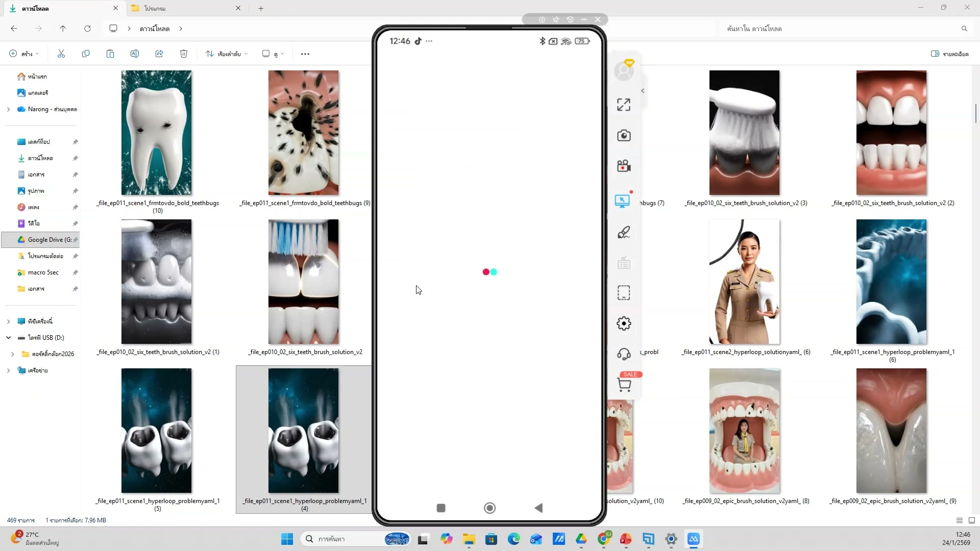Open the SALE shopping cart
Viewport: 980px width, 551px height.
tap(625, 384)
